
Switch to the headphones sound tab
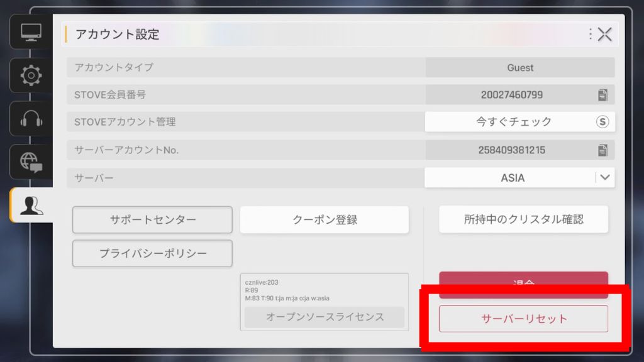(x=31, y=119)
